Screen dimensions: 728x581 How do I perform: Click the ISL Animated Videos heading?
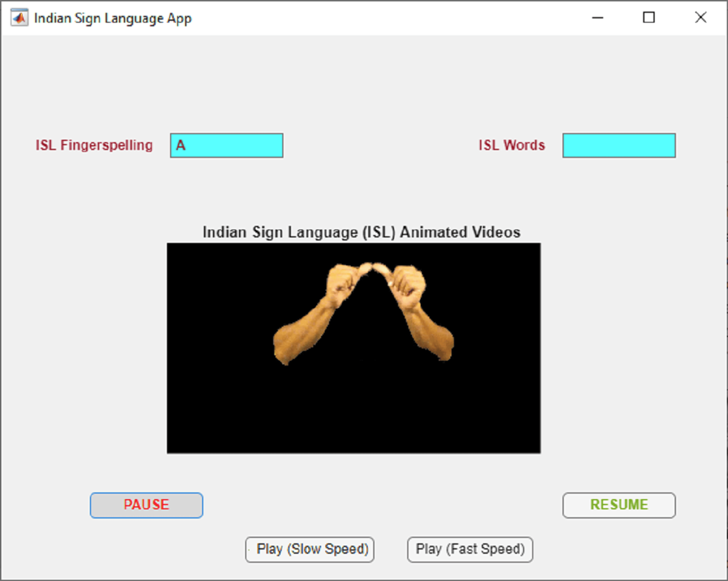[361, 232]
